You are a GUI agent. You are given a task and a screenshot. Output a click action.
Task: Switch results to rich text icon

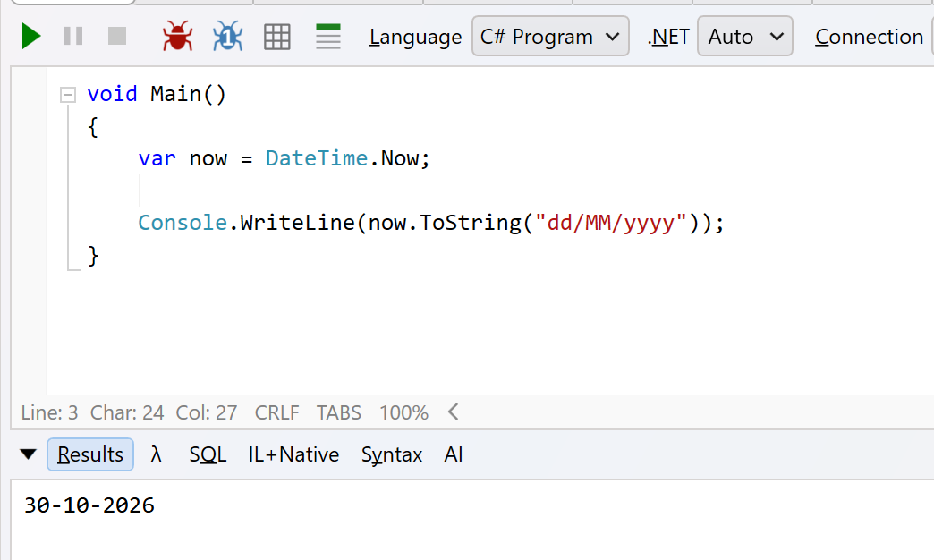[x=327, y=37]
